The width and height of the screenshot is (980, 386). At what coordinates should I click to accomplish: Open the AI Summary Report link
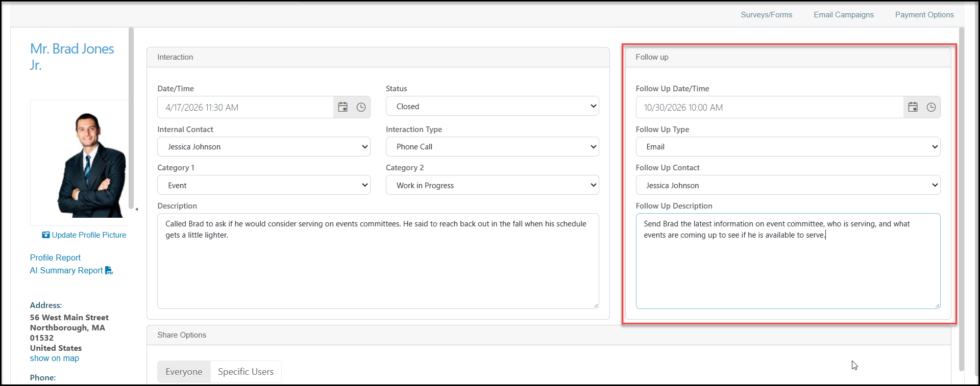pyautogui.click(x=66, y=271)
